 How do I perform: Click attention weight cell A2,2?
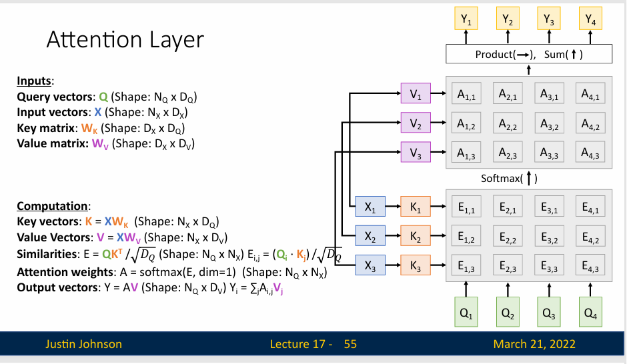[x=508, y=123]
